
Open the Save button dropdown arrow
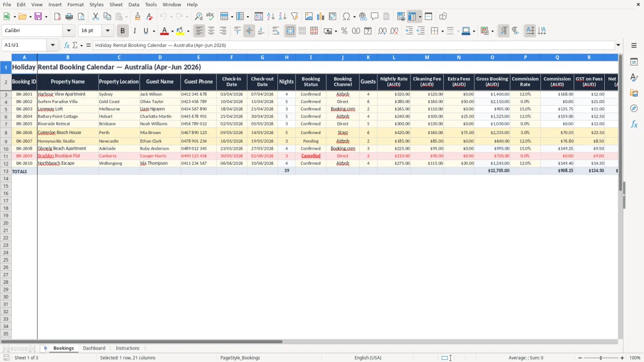click(46, 17)
